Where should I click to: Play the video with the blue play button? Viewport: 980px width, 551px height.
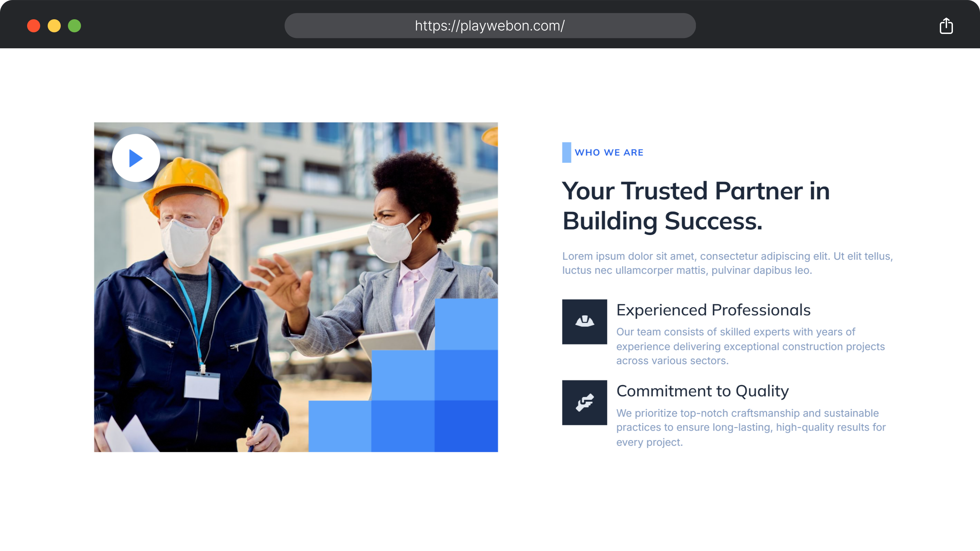point(136,158)
